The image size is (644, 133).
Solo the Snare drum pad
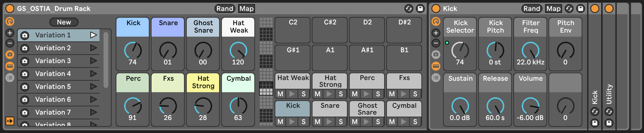click(x=341, y=122)
